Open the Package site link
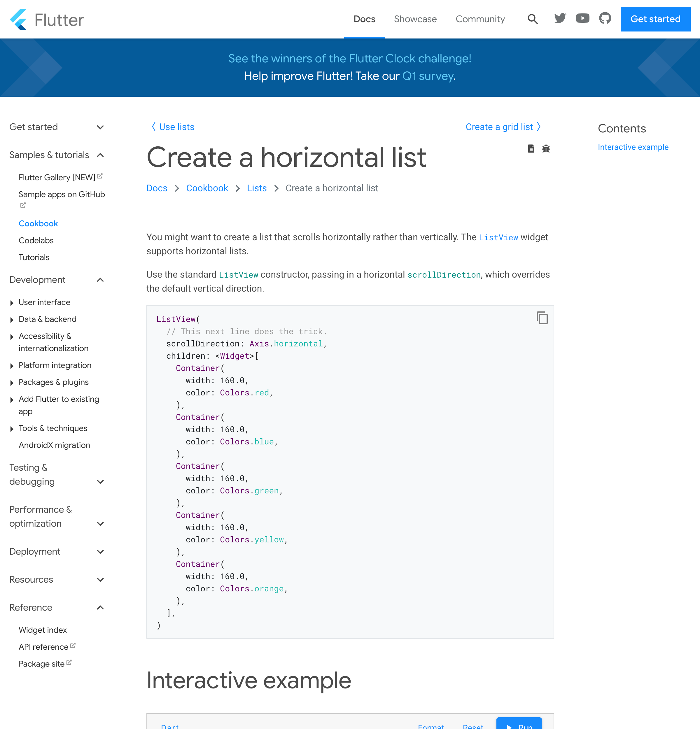The image size is (700, 729). [x=42, y=664]
